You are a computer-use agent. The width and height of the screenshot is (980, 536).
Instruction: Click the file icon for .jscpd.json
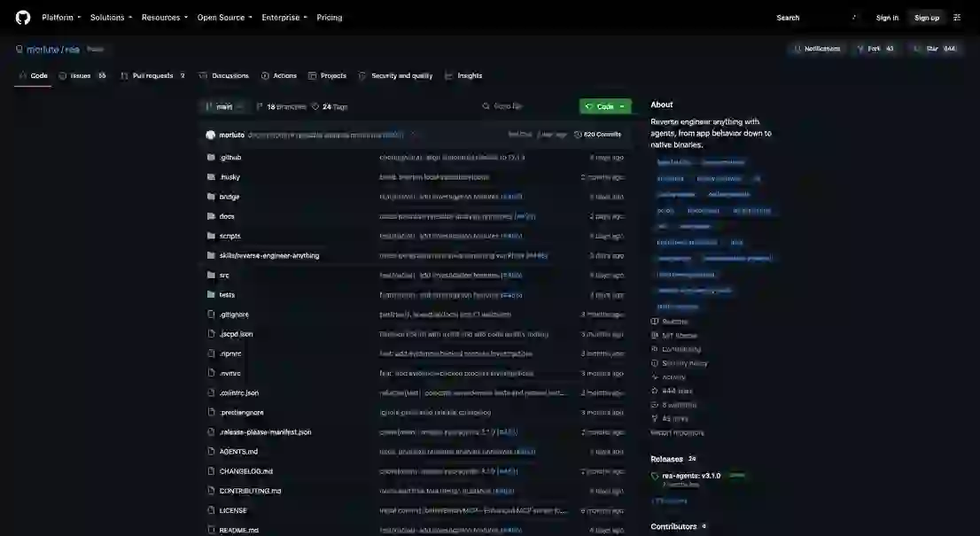[211, 334]
